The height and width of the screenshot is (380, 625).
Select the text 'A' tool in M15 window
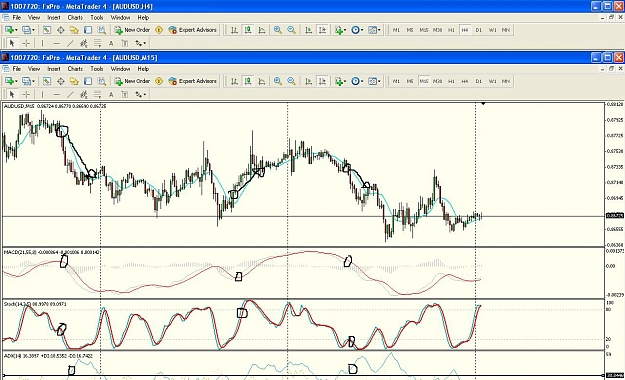click(111, 95)
